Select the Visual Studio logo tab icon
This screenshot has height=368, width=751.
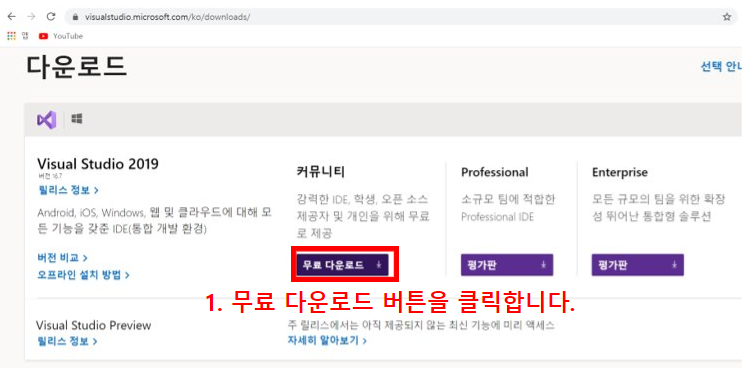47,119
